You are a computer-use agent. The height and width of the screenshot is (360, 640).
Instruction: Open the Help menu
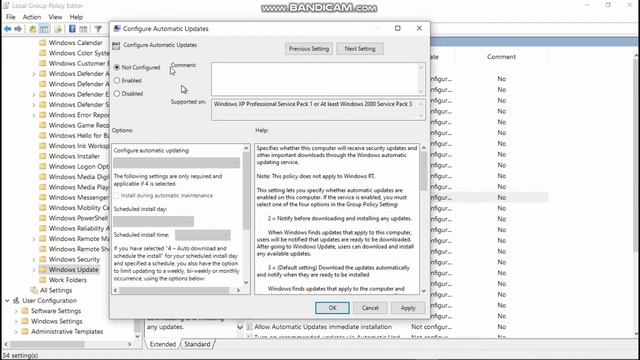point(76,17)
